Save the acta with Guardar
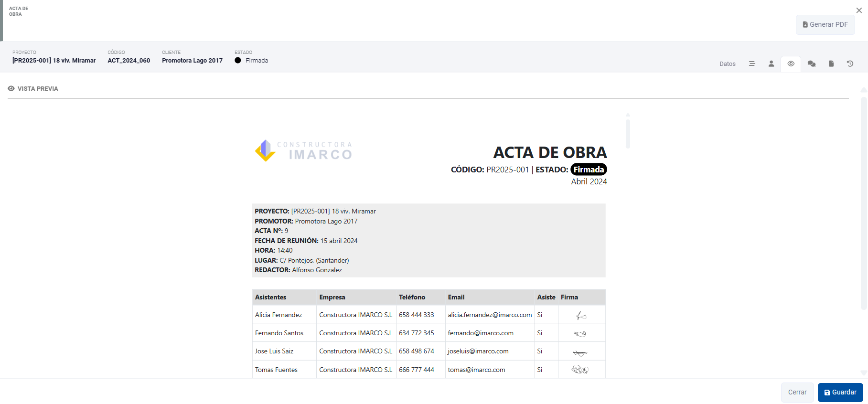The image size is (868, 404). pos(840,393)
